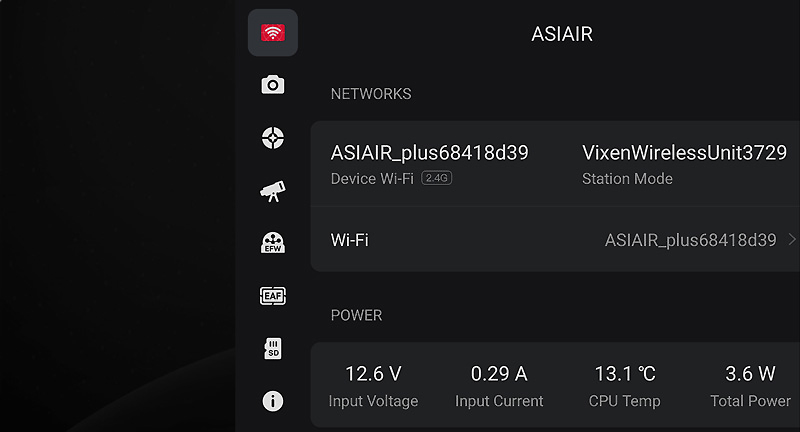Click the Wi-Fi row value ASIAIR_plus68418d39
Viewport: 800px width, 432px height.
(690, 240)
